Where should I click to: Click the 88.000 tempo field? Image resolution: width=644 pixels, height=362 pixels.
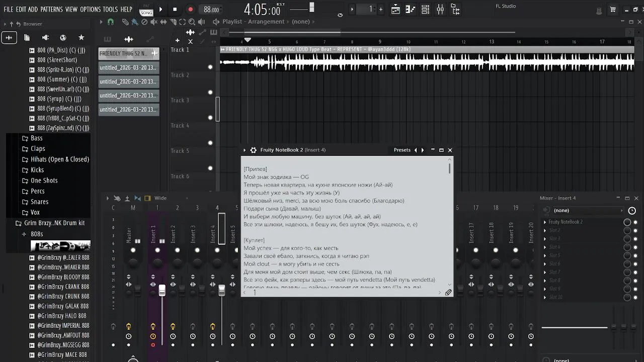(x=211, y=10)
